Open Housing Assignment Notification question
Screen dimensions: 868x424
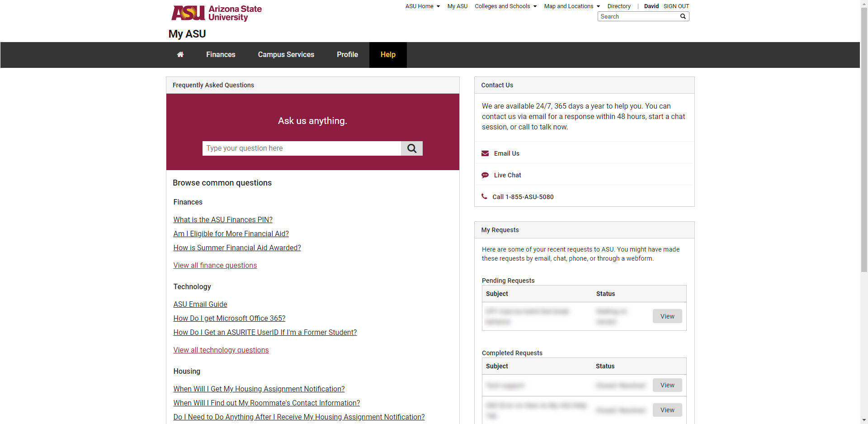click(x=259, y=389)
